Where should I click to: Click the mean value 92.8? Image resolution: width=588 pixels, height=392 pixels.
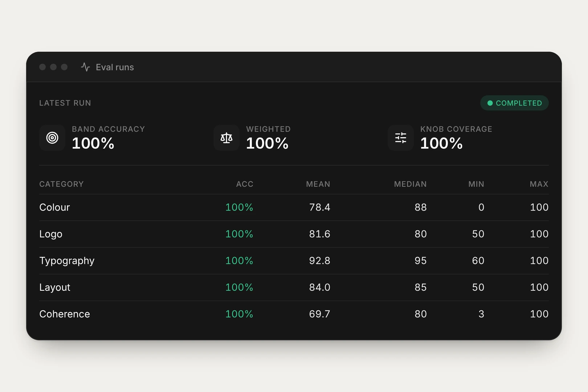pos(320,261)
